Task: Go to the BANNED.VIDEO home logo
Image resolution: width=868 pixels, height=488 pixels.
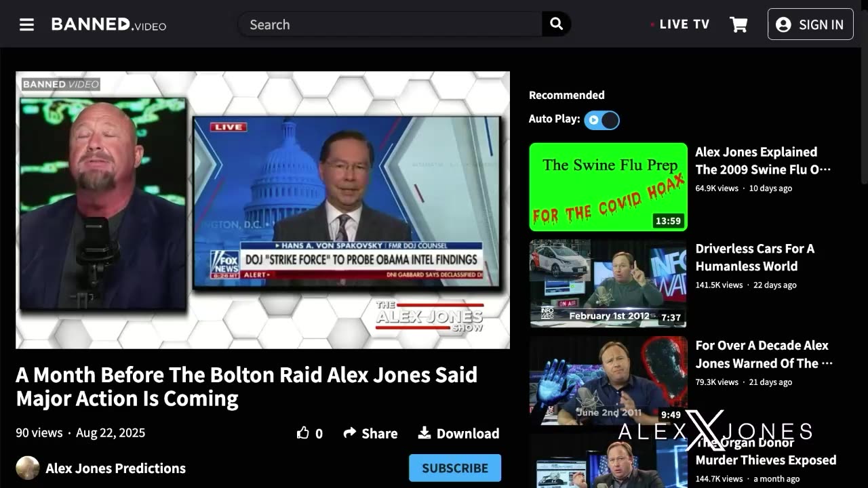Action: (x=108, y=24)
